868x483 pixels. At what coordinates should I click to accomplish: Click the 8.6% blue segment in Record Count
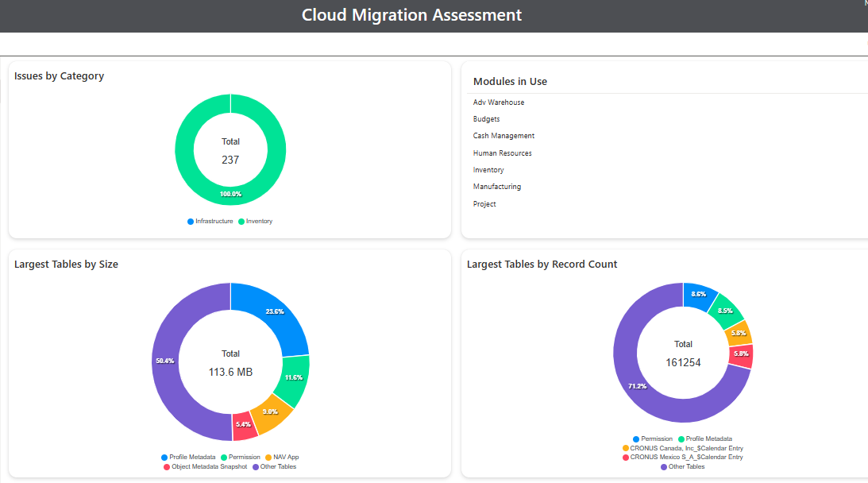click(x=699, y=294)
